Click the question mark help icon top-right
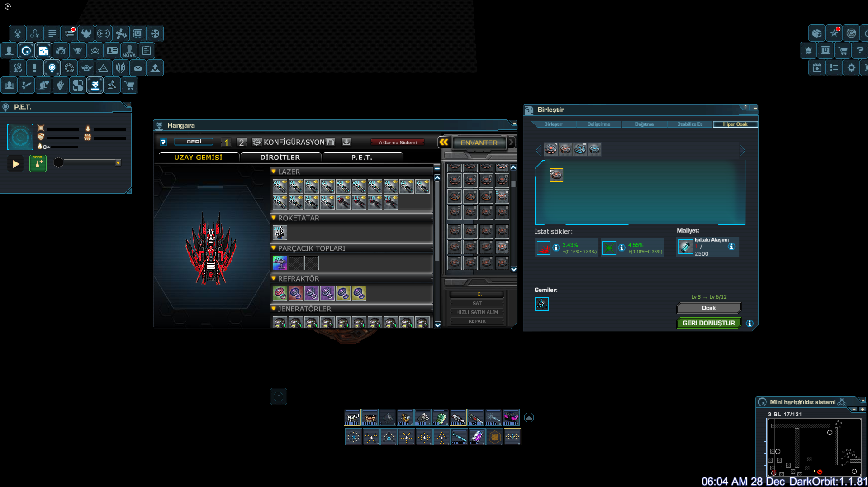The image size is (868, 487). click(x=860, y=50)
